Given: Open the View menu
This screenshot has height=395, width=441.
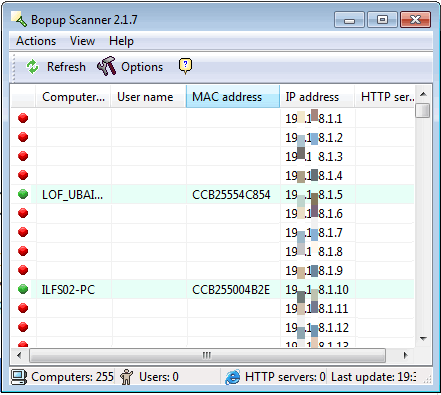Looking at the screenshot, I should (x=82, y=41).
